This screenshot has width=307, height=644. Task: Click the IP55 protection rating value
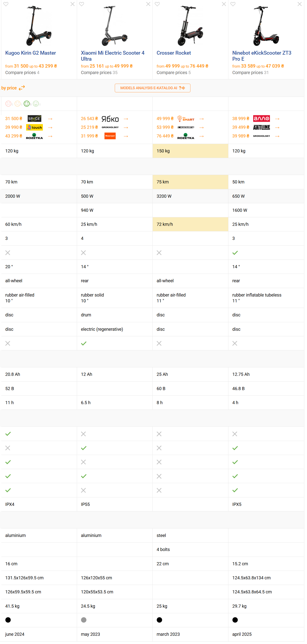85,504
